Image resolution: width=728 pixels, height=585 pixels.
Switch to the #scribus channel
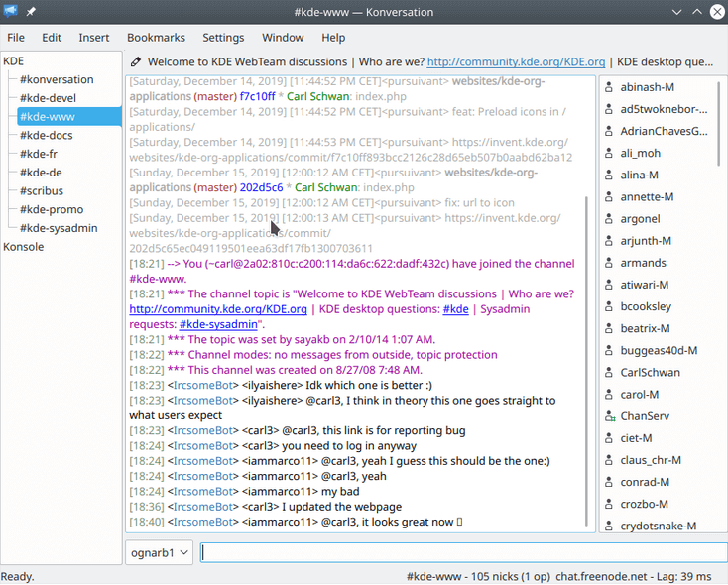coord(44,191)
